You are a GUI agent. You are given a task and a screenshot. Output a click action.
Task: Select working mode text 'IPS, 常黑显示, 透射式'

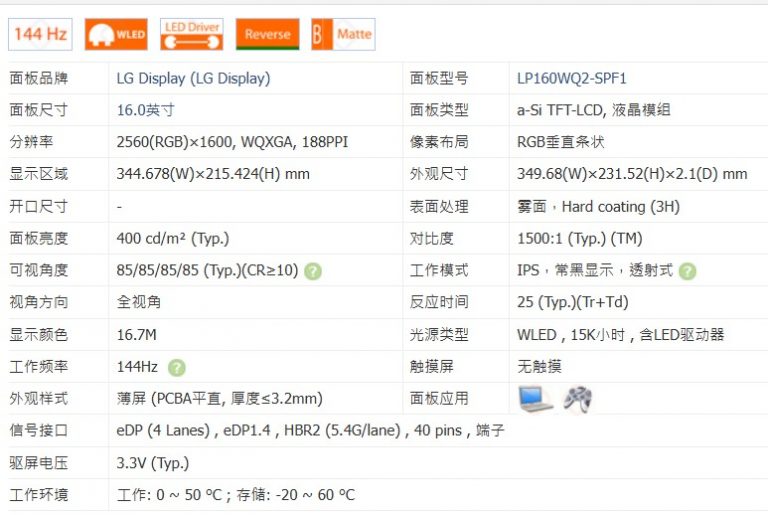point(595,270)
